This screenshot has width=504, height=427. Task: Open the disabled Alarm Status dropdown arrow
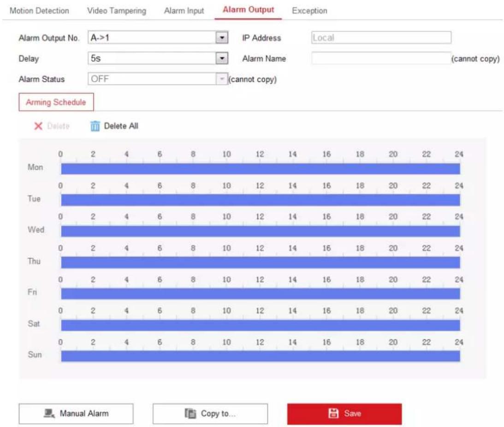point(222,79)
